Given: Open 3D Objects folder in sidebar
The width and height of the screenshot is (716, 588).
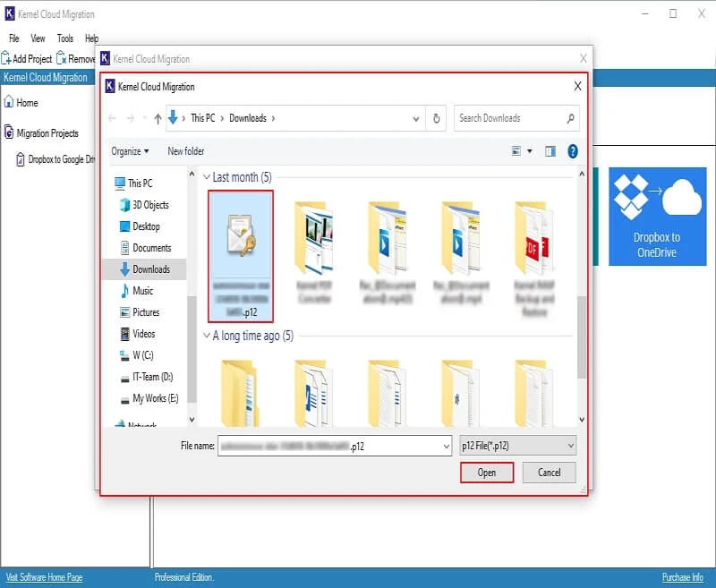Looking at the screenshot, I should point(144,205).
